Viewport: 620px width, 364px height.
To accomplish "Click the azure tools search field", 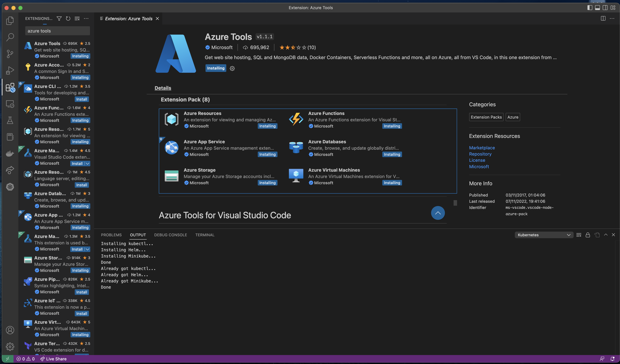I will (57, 31).
